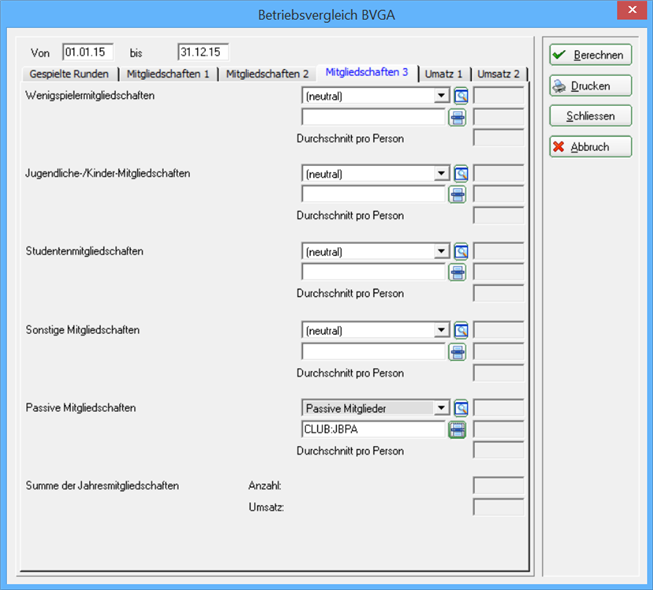The image size is (653, 590).
Task: Expand the Wenigspielermitgliedschaften dropdown
Action: pos(441,97)
